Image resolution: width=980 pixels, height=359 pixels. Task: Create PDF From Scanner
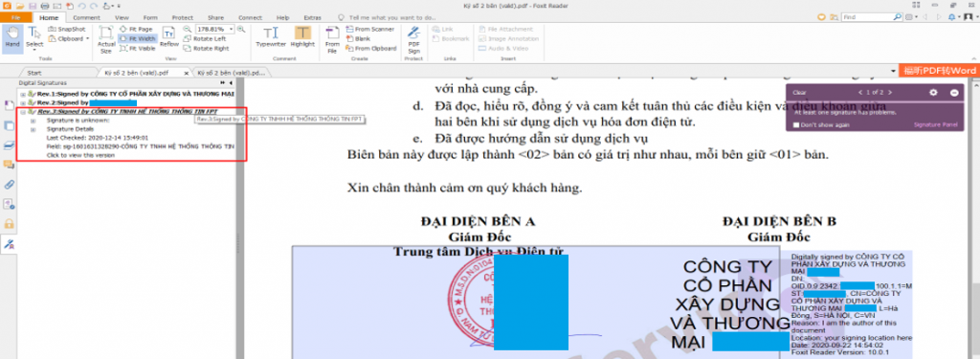click(369, 30)
